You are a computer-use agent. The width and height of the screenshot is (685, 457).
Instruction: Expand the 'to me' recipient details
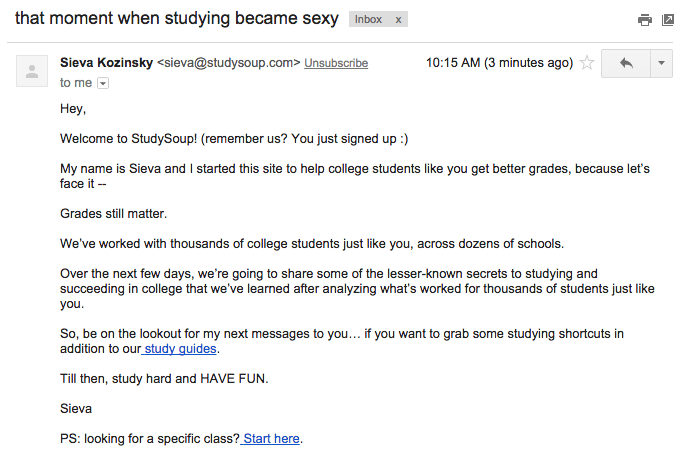tap(103, 83)
